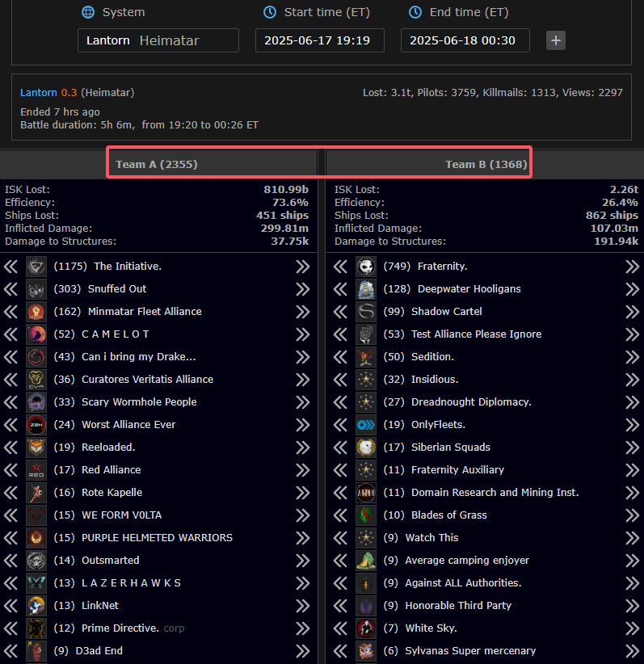Move C A M E L O T right with double chevron

tap(302, 334)
